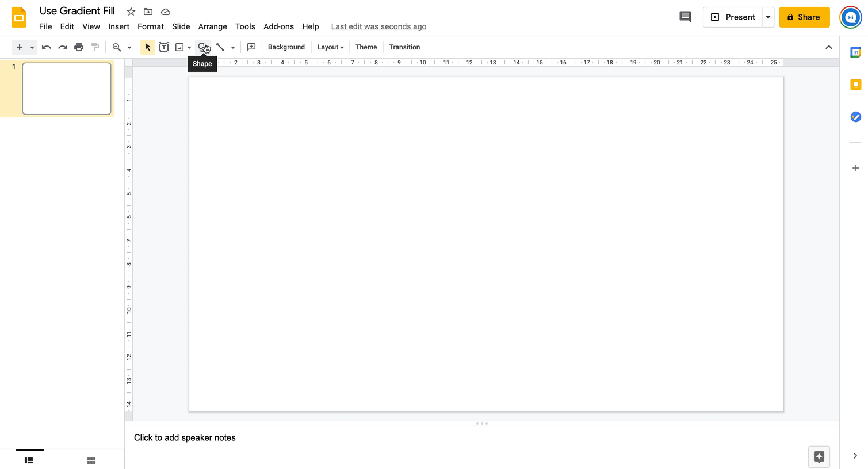Click the new slide plus button
This screenshot has width=868, height=469.
pos(20,47)
